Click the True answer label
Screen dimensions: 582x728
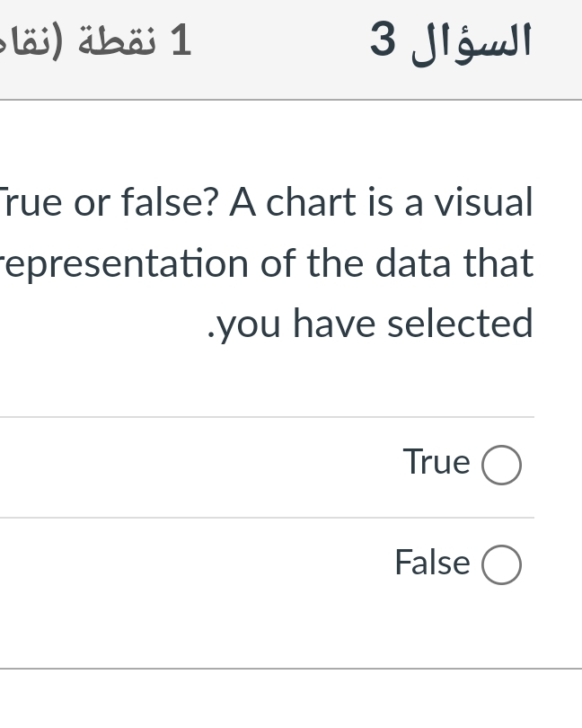(x=436, y=462)
